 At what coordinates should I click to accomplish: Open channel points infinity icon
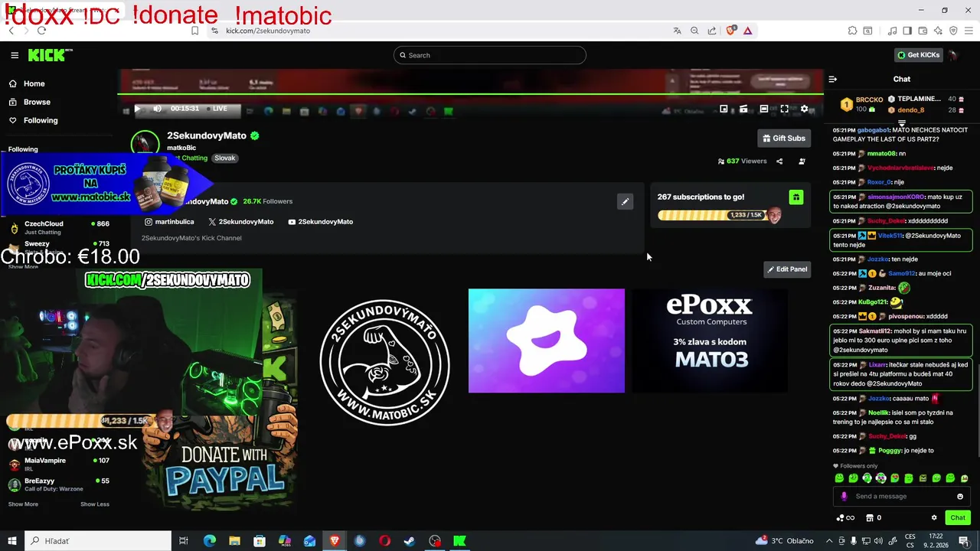click(x=845, y=518)
